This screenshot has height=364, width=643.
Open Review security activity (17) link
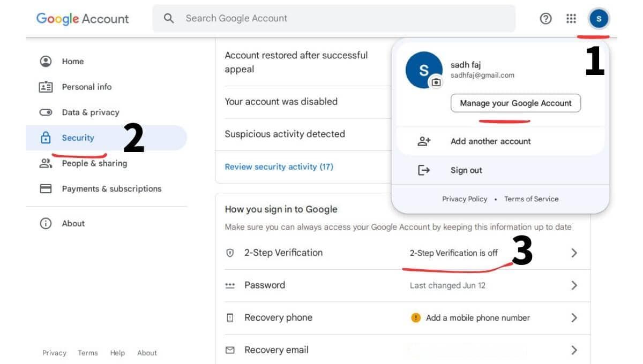tap(279, 166)
